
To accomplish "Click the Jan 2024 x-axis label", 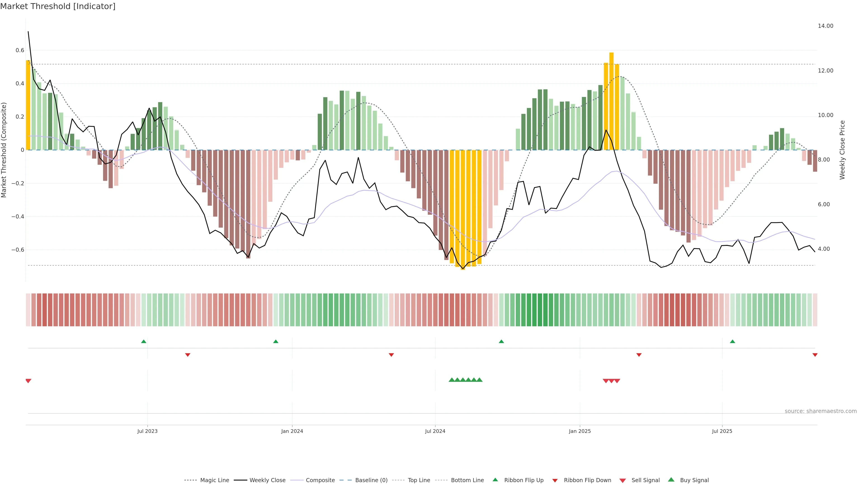I will (x=292, y=431).
